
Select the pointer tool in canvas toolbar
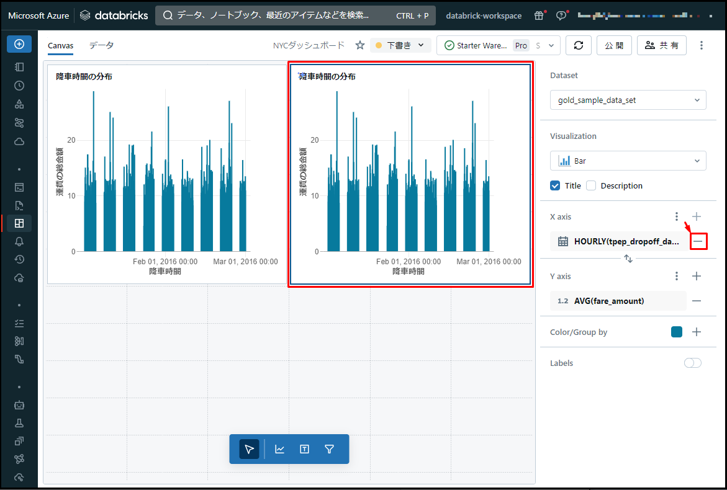coord(250,450)
